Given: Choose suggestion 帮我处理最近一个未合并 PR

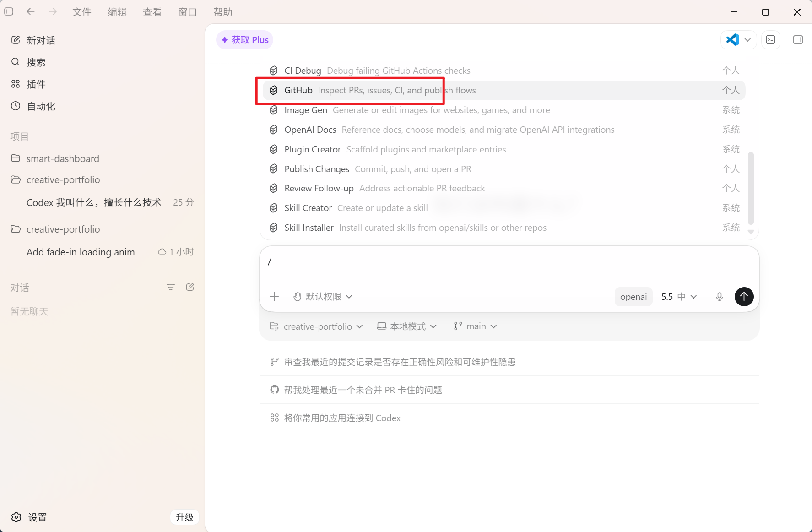Looking at the screenshot, I should pyautogui.click(x=509, y=390).
